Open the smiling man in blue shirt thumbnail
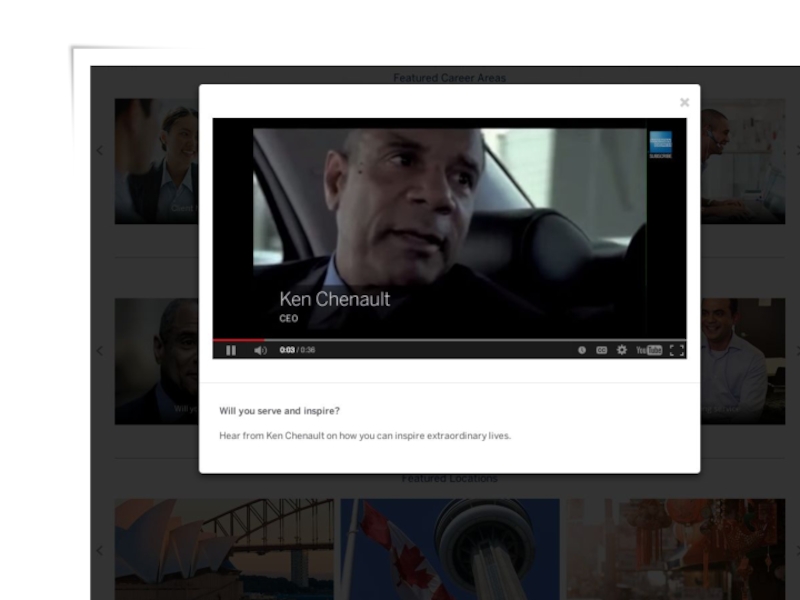800x600 pixels. (x=743, y=361)
